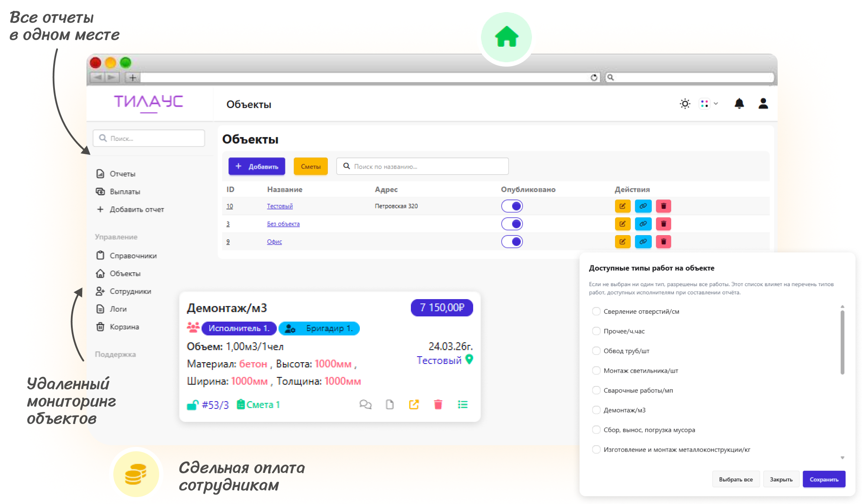The width and height of the screenshot is (865, 504).
Task: Click Выбрать все in the dialog
Action: tap(736, 479)
